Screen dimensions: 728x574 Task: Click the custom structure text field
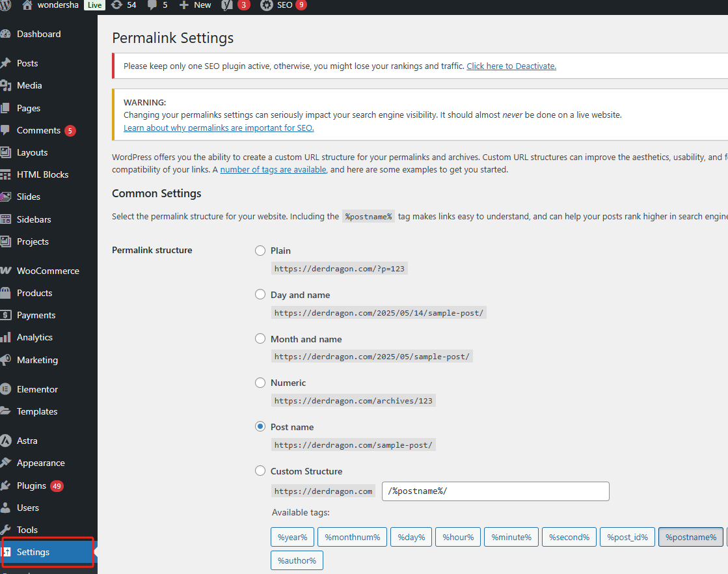[495, 491]
